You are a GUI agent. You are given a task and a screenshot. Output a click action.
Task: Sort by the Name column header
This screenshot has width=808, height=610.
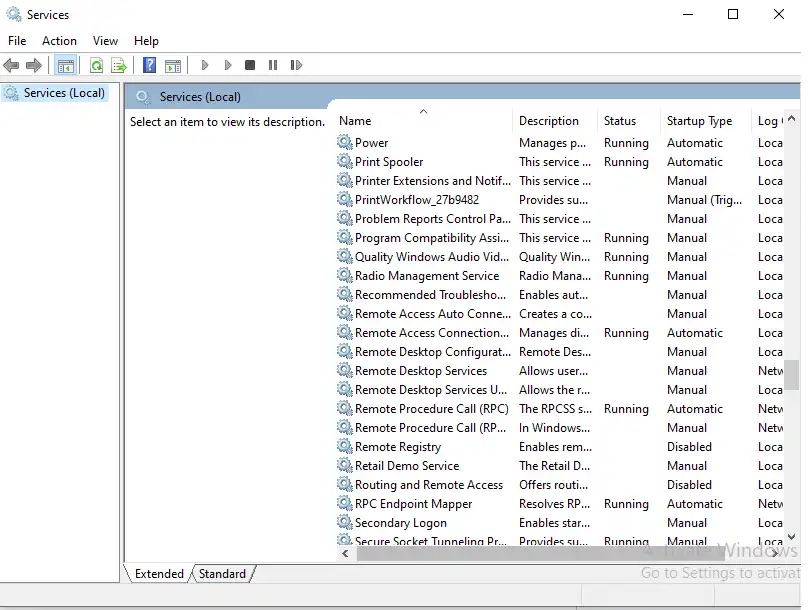[423, 121]
